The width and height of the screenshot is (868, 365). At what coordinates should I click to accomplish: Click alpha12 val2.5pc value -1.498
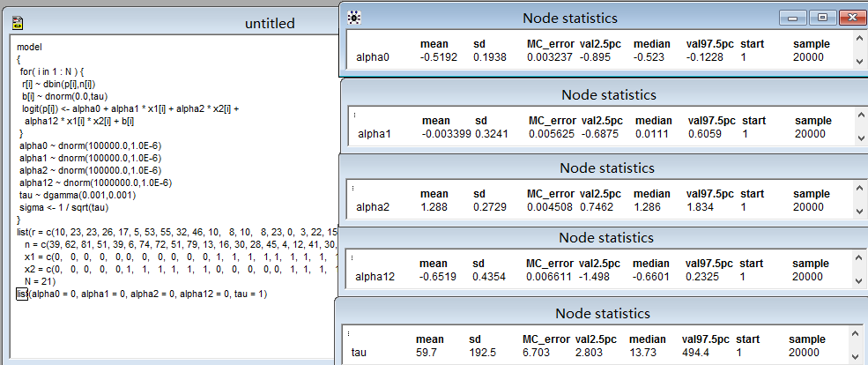[x=594, y=276]
